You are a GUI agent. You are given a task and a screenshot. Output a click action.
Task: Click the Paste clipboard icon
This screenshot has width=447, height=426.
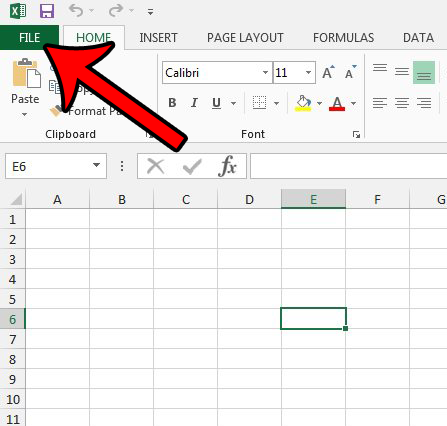click(x=26, y=74)
